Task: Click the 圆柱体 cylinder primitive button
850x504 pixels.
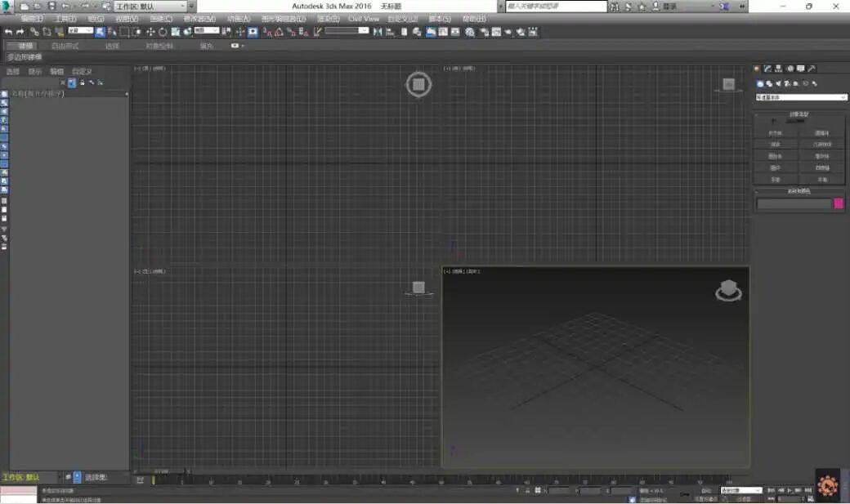Action: click(x=776, y=156)
